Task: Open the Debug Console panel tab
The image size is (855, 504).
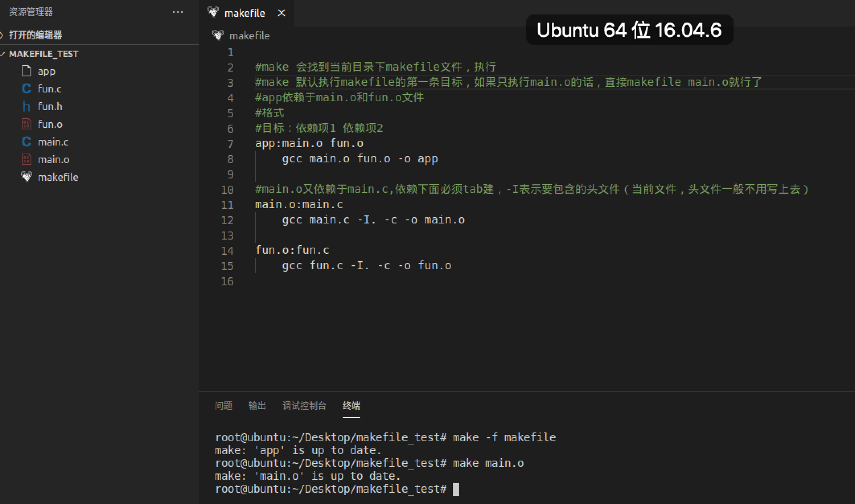Action: pyautogui.click(x=304, y=406)
